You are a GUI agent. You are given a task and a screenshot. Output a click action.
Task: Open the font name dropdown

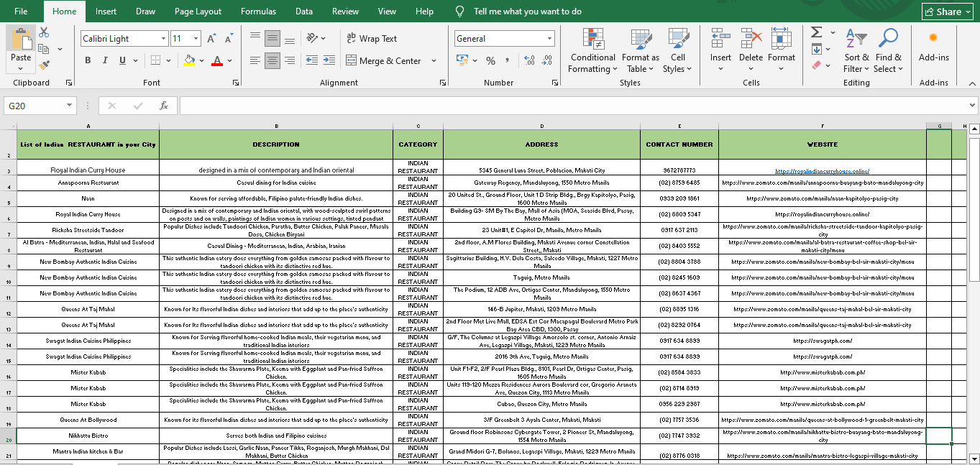[x=164, y=39]
